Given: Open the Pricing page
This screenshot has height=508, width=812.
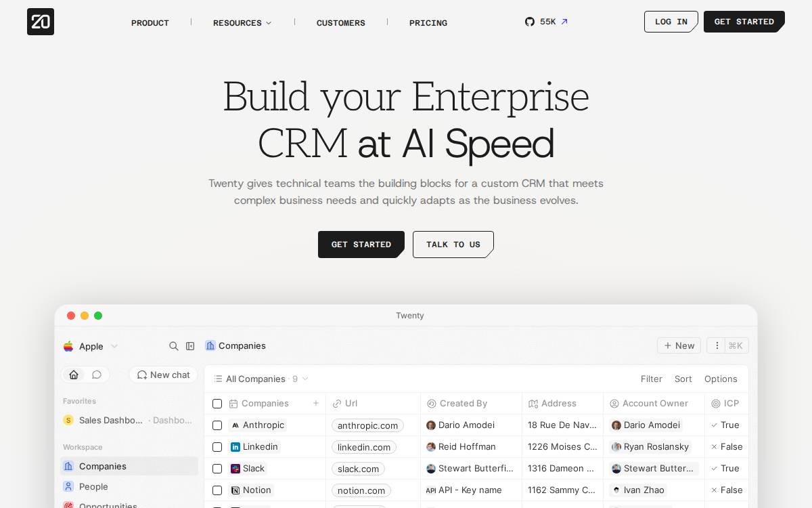Looking at the screenshot, I should pos(428,23).
